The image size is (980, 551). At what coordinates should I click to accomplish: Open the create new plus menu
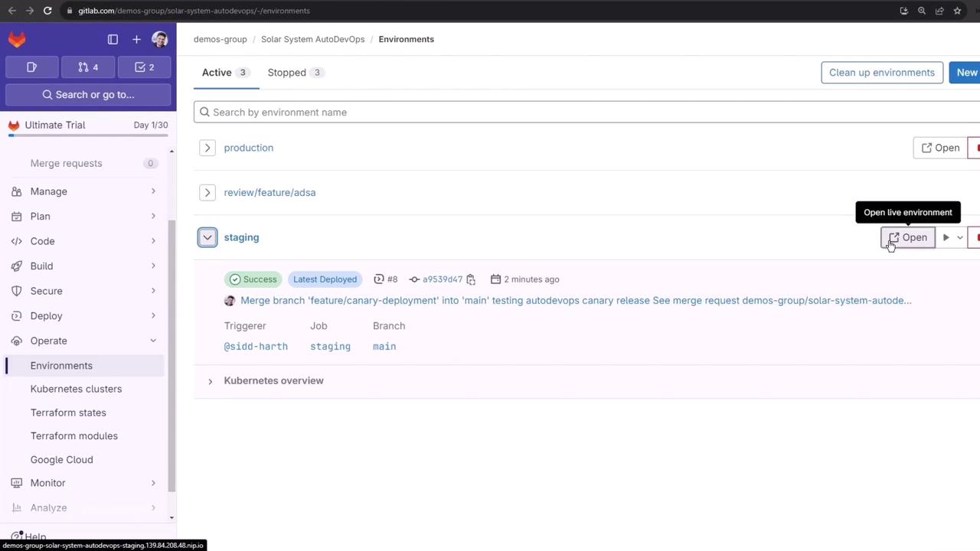(x=136, y=39)
